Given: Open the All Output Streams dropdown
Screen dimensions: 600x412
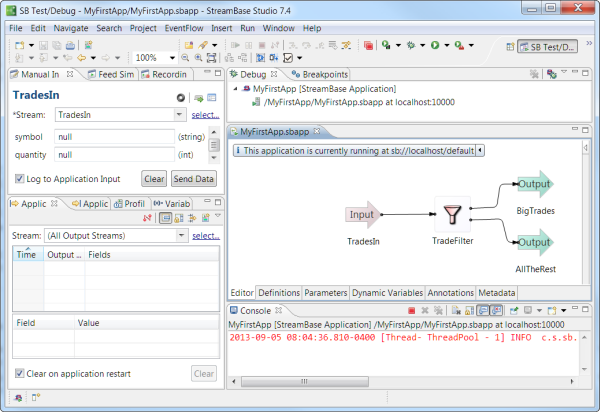Looking at the screenshot, I should point(180,235).
